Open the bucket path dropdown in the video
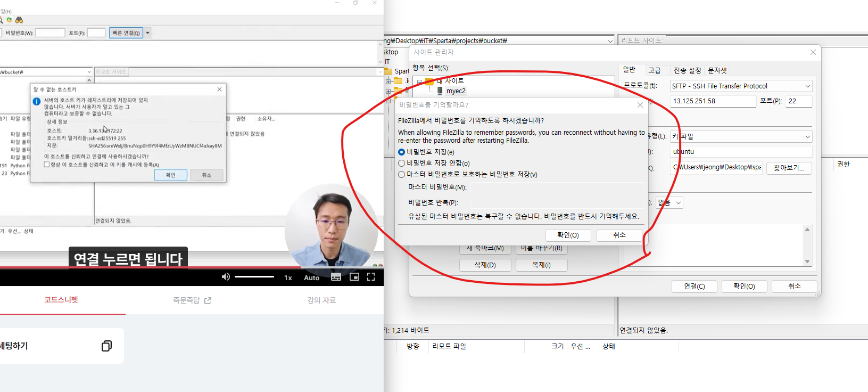 (x=89, y=72)
